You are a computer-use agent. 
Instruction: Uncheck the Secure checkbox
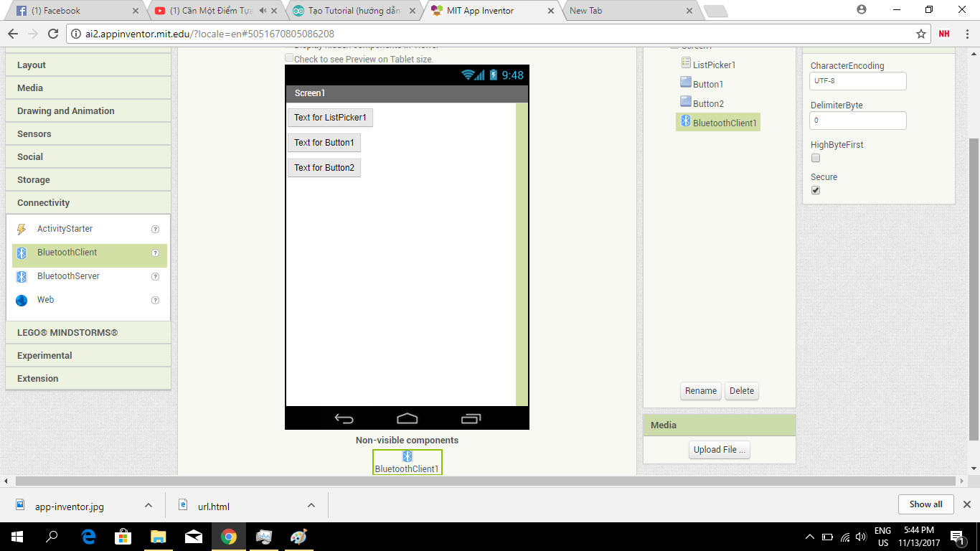click(x=816, y=190)
